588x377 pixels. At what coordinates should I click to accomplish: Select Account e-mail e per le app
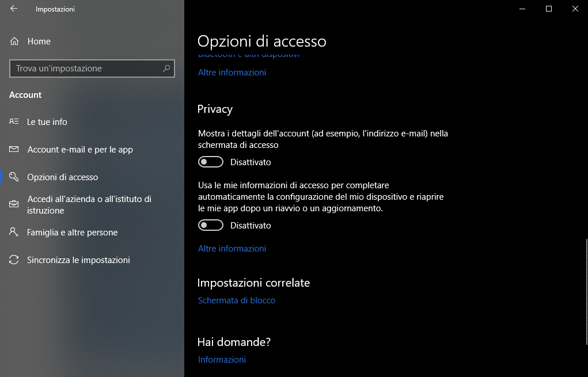[x=80, y=150]
